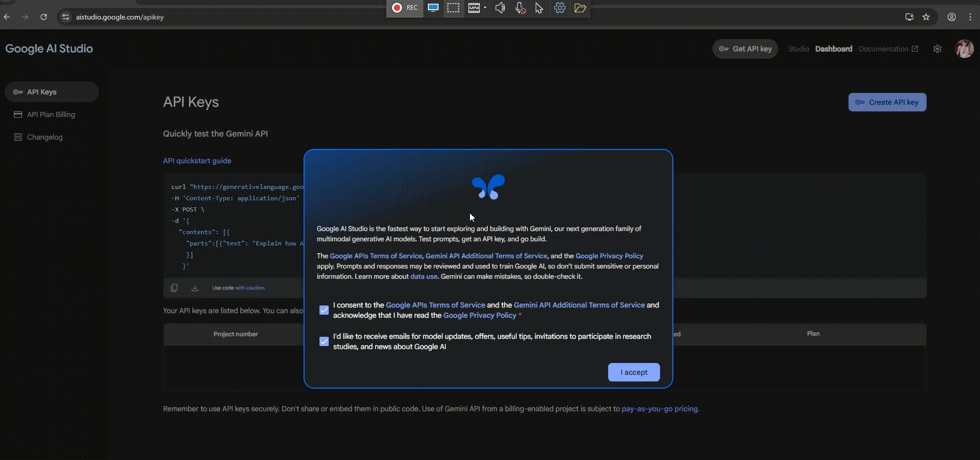Screen dimensions: 980x460
Task: Click 'Quickly test the Gemini API' text
Action: (215, 134)
